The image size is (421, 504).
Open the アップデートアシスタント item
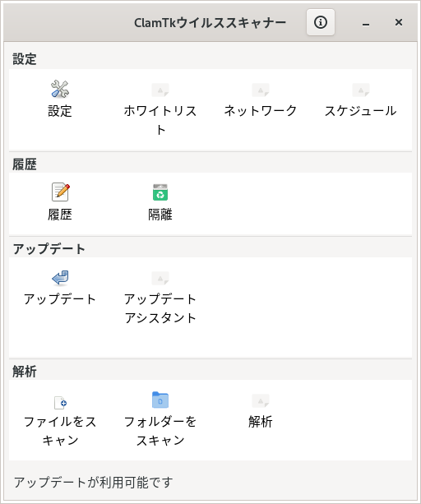pyautogui.click(x=160, y=298)
